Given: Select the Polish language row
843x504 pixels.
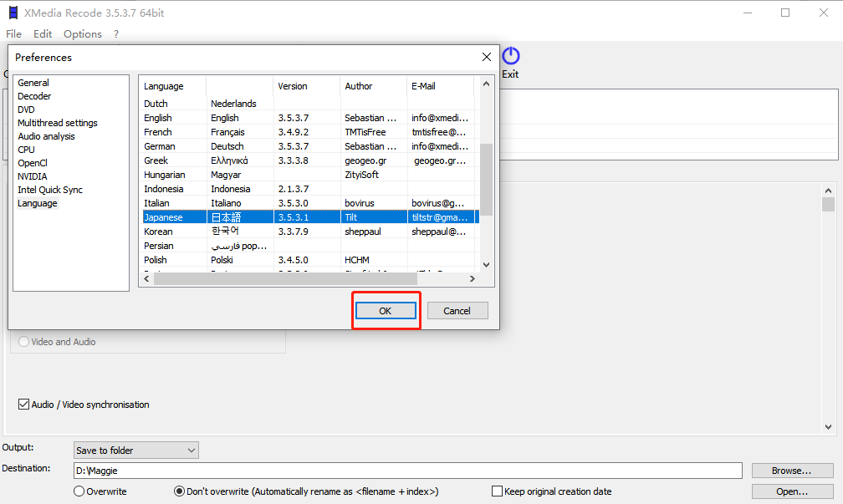Looking at the screenshot, I should (310, 260).
